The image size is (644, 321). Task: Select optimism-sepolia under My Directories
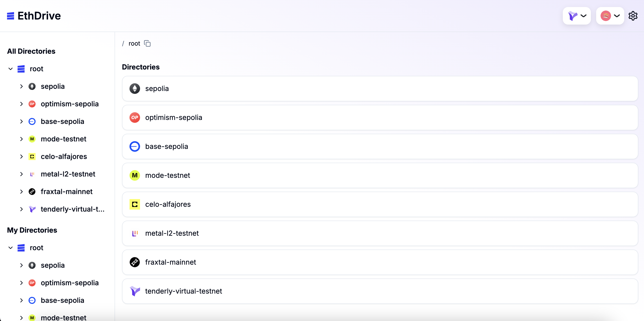pyautogui.click(x=70, y=283)
